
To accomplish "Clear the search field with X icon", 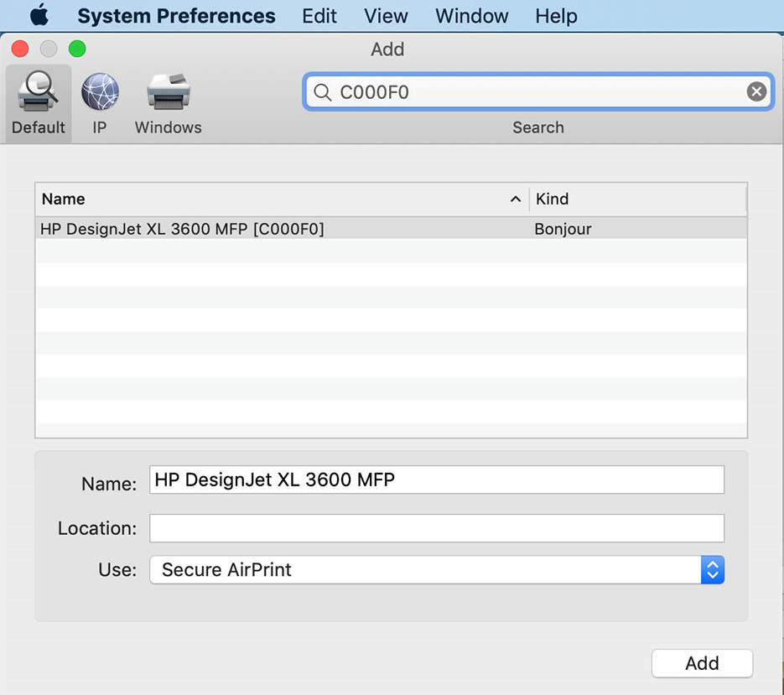I will click(x=756, y=92).
